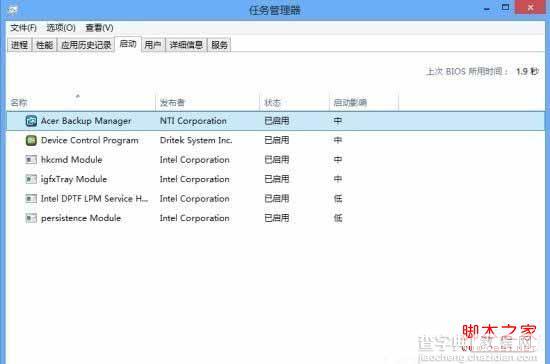This screenshot has width=550, height=364.
Task: Select the igfxTray Module entry
Action: tap(74, 179)
